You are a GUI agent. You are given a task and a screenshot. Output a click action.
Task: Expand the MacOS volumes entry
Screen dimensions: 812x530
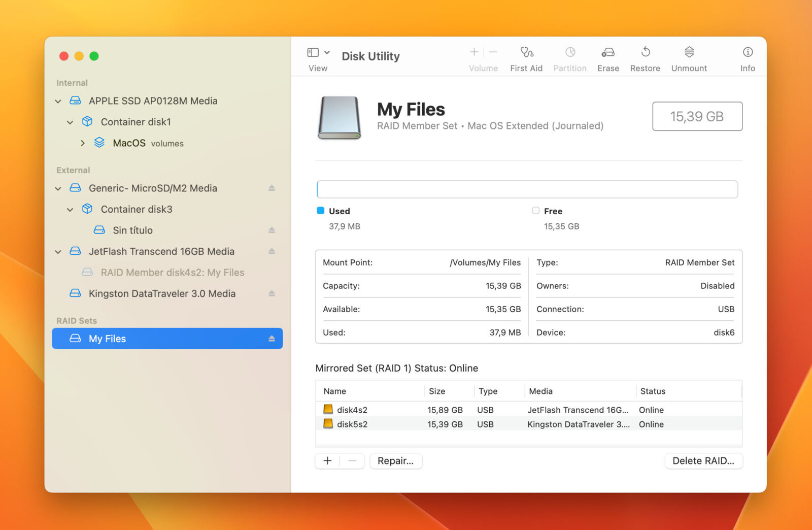coord(83,143)
